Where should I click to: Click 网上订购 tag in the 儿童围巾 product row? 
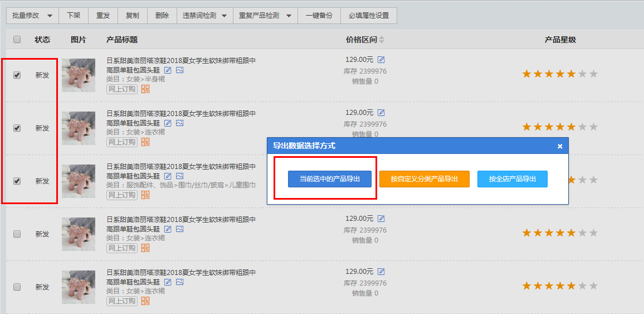point(122,195)
